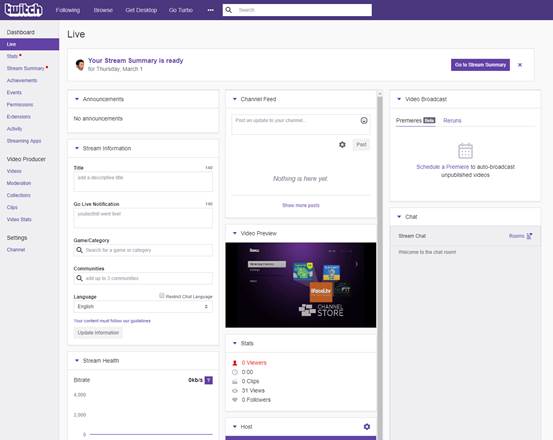Collapse the Video Preview panel

click(235, 233)
